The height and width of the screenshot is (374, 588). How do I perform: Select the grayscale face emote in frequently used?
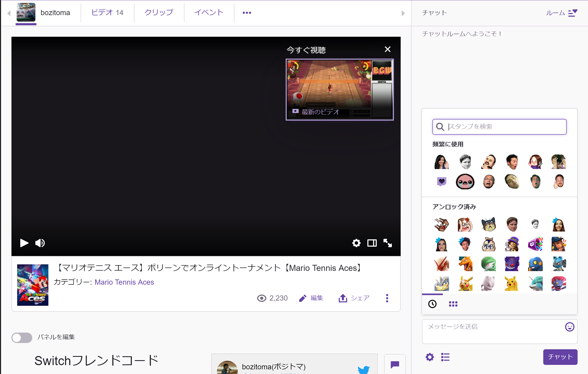point(465,161)
